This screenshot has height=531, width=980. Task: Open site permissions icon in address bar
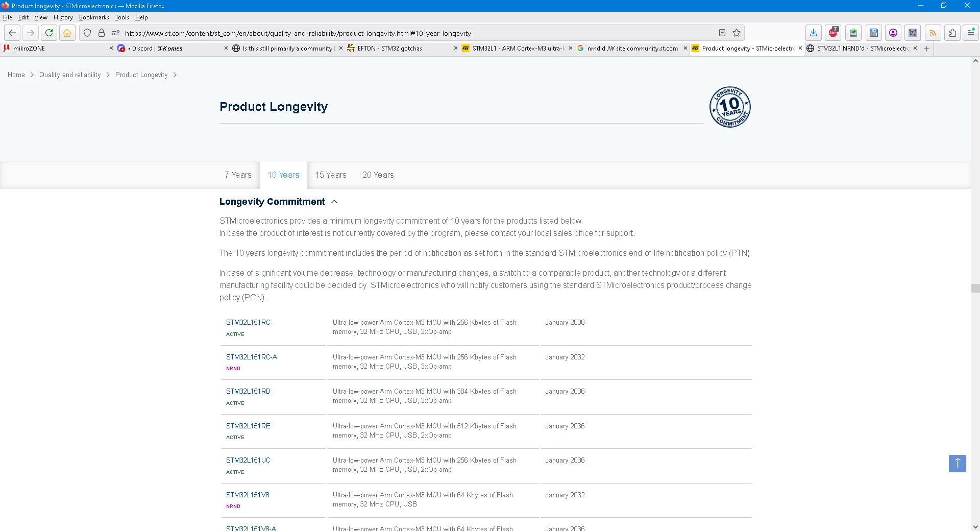(x=116, y=33)
